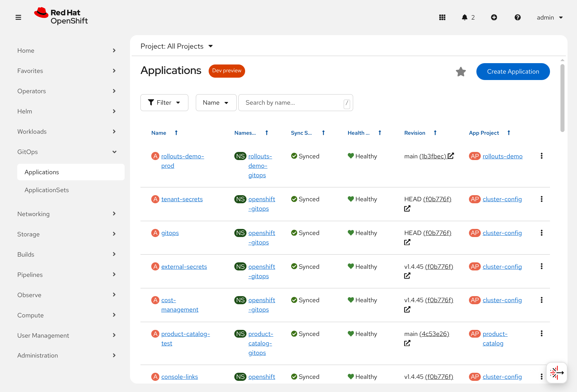Image resolution: width=577 pixels, height=392 pixels.
Task: Expand the Project: All Projects selector
Action: coord(177,46)
